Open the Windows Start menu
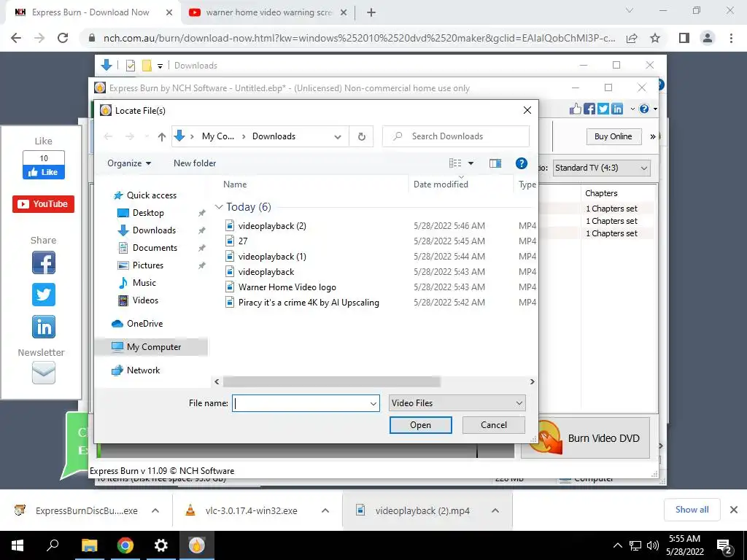 coord(18,545)
